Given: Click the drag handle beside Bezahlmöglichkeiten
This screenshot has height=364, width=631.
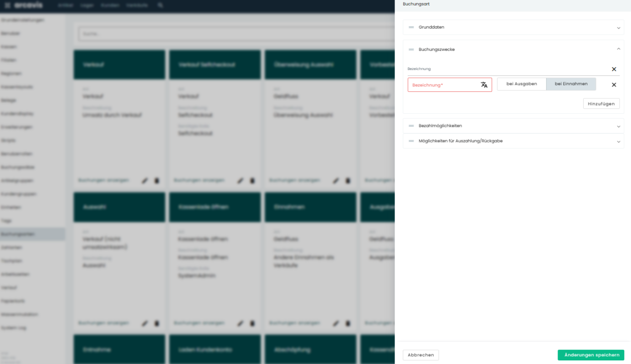Looking at the screenshot, I should click(411, 126).
